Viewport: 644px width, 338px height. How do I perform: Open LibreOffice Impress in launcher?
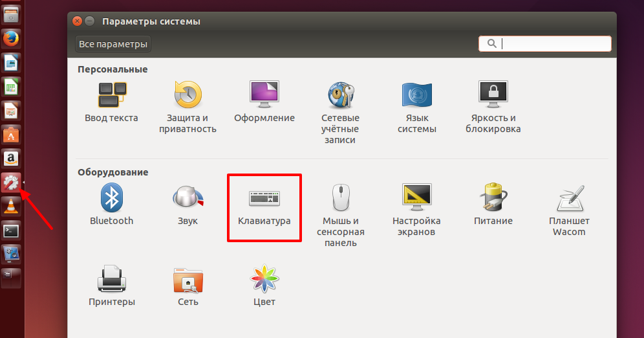coord(11,111)
